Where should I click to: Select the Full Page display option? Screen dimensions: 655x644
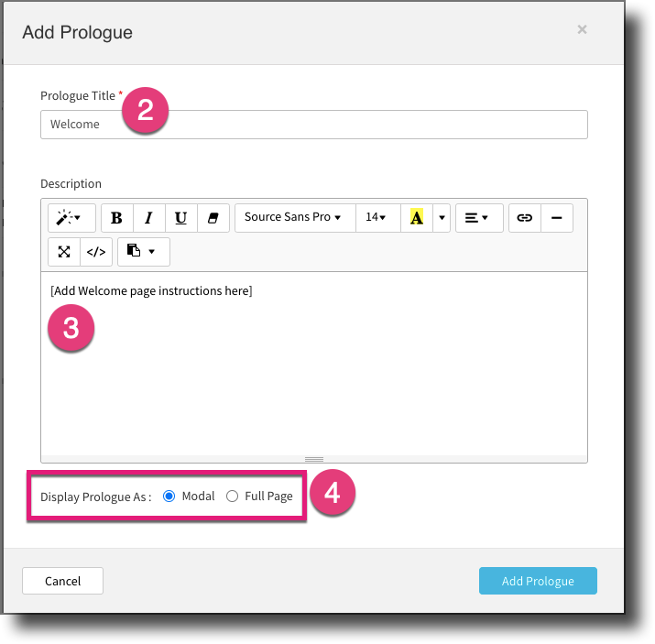pyautogui.click(x=233, y=497)
